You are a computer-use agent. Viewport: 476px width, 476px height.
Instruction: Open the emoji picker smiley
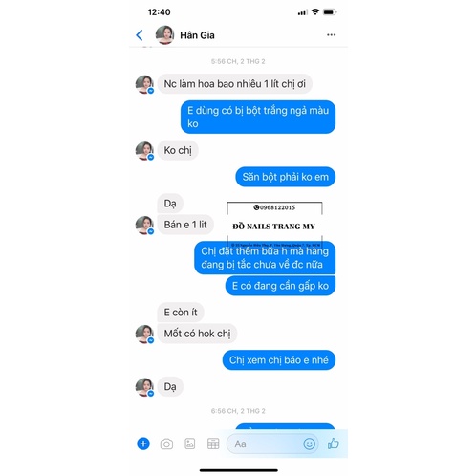coord(309,444)
